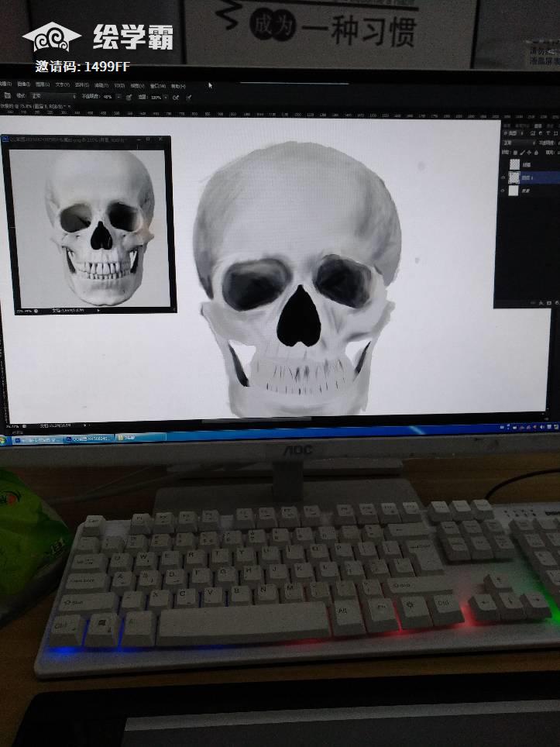Maximize the floating skull reference window
Viewport: 560px width, 747px height.
(147, 139)
